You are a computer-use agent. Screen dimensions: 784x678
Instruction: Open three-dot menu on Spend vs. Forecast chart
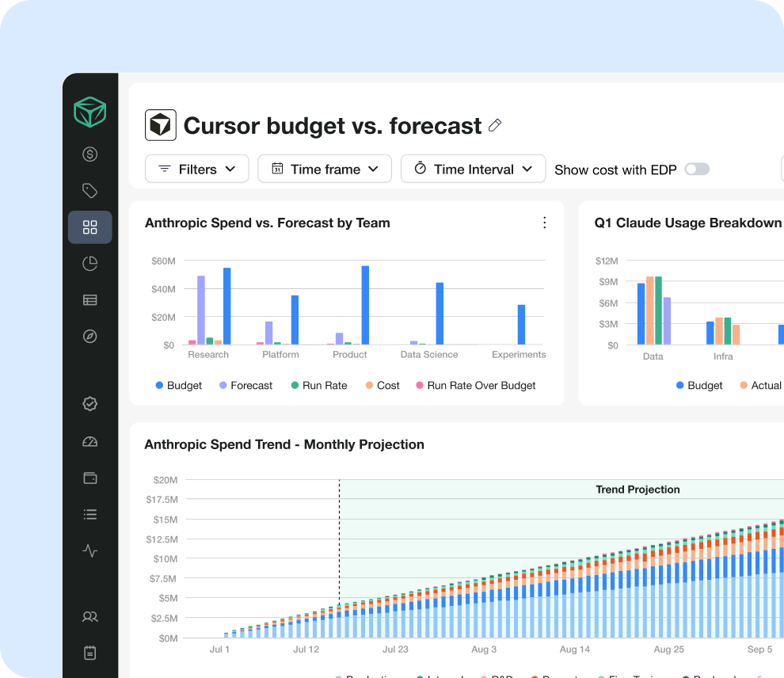tap(545, 223)
